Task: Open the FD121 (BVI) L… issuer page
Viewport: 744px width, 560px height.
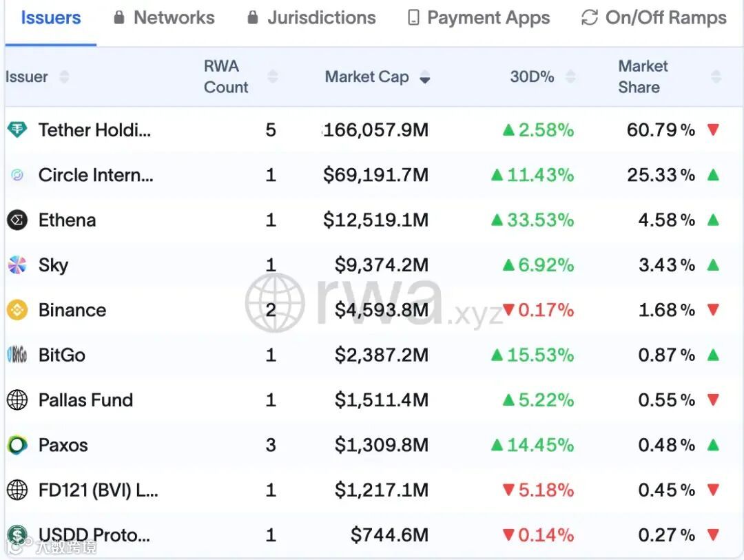Action: tap(98, 490)
